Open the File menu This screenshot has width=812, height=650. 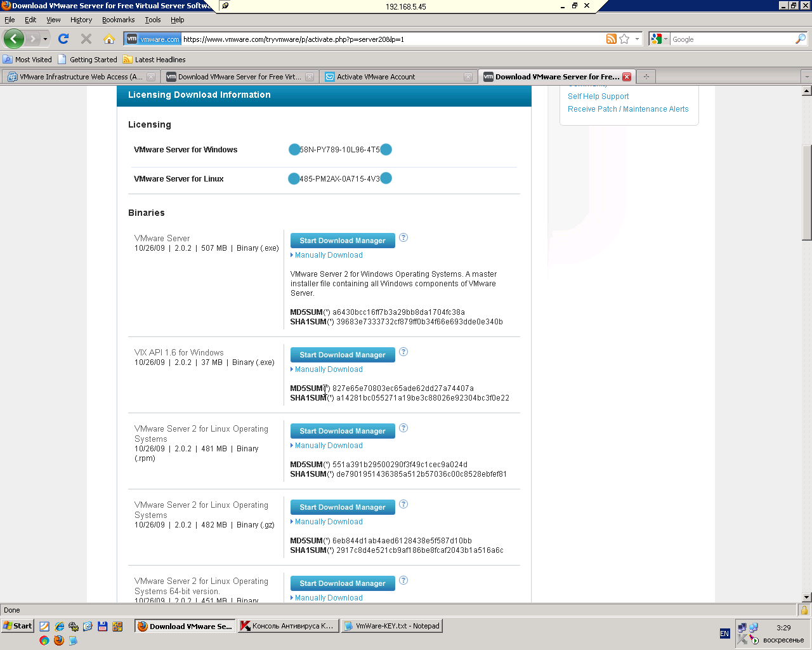tap(10, 20)
